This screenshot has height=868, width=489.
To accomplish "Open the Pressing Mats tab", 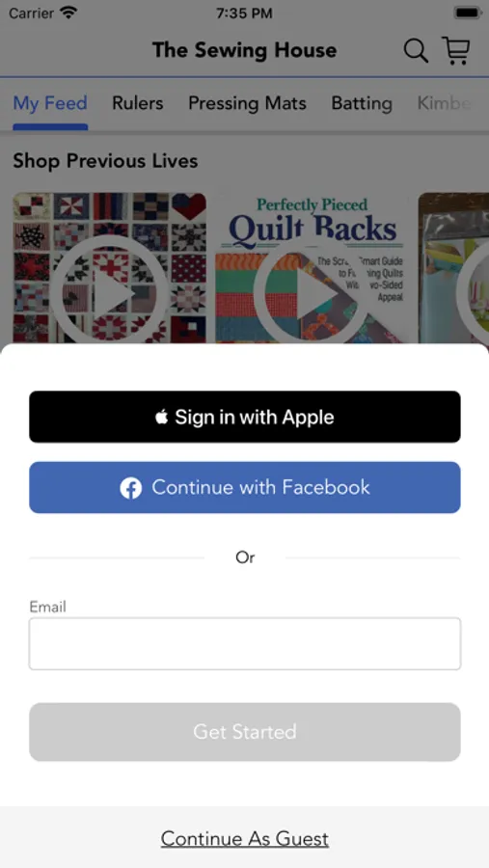I will click(x=247, y=103).
